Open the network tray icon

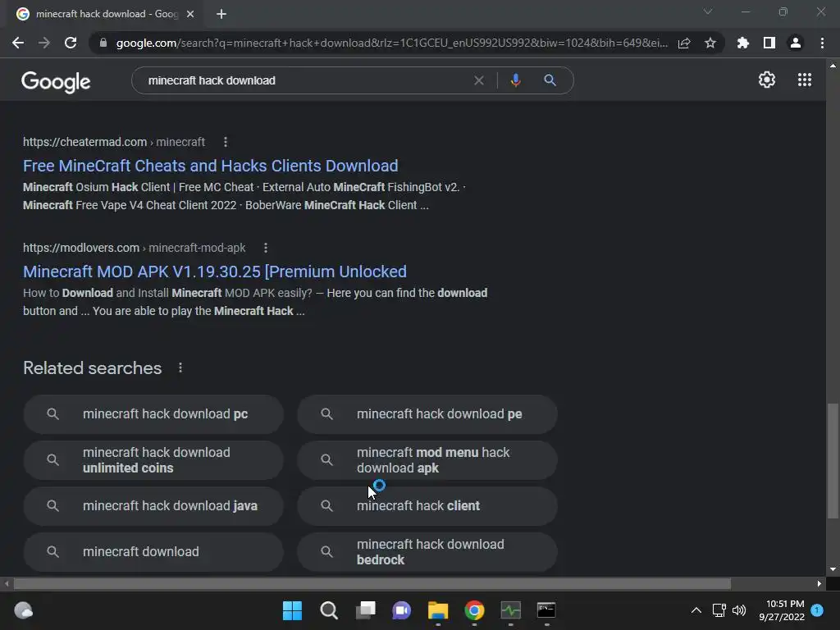[719, 610]
